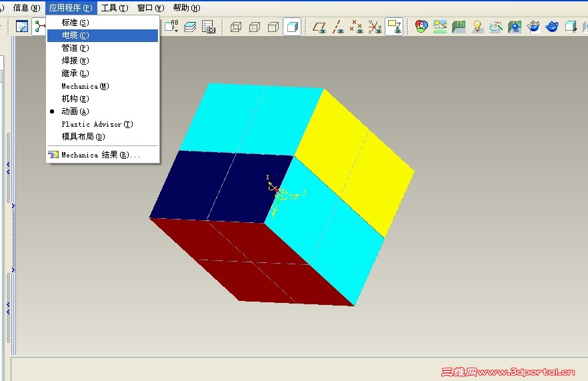Image resolution: width=588 pixels, height=381 pixels.
Task: Open the 窗口(W) menu
Action: (x=151, y=8)
